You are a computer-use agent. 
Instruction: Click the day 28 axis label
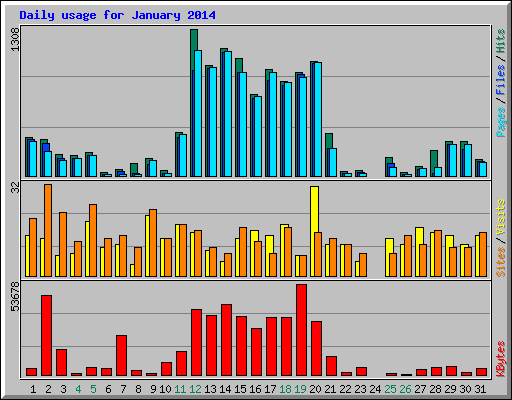435,389
